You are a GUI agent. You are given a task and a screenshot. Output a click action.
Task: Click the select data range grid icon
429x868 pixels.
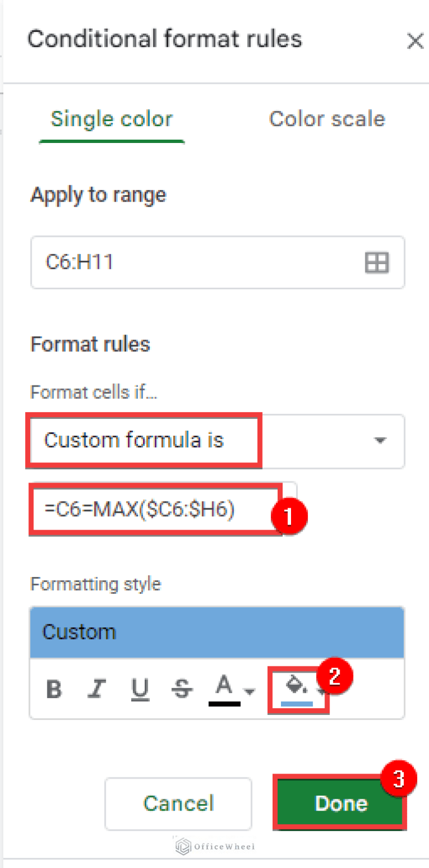pos(376,262)
